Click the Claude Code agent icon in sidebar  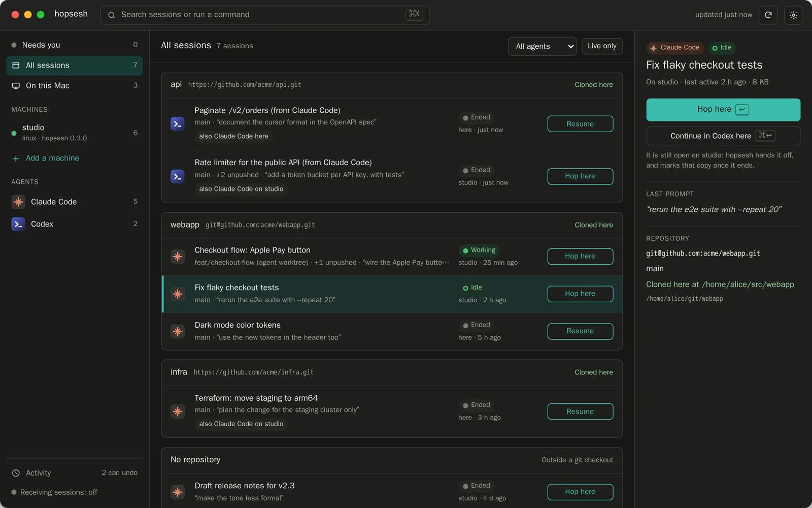pos(18,202)
